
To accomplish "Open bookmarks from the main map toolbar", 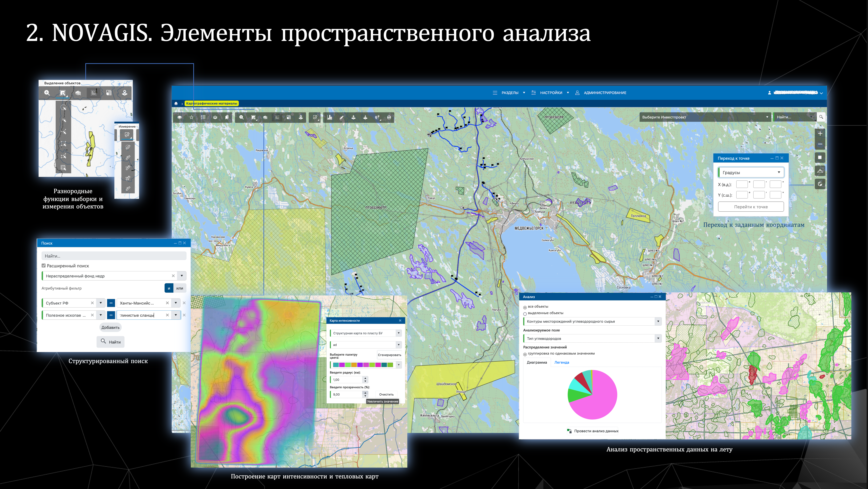I will (x=227, y=118).
